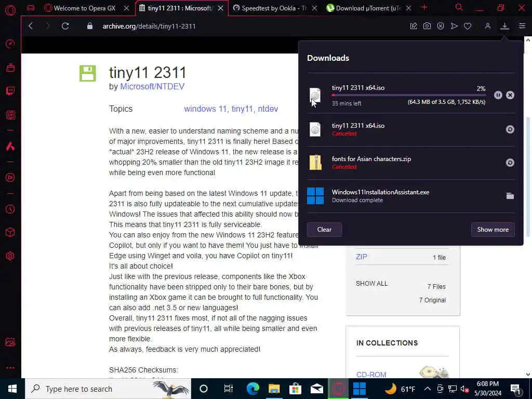Reload the archive.org page
This screenshot has width=532, height=399.
pyautogui.click(x=65, y=26)
